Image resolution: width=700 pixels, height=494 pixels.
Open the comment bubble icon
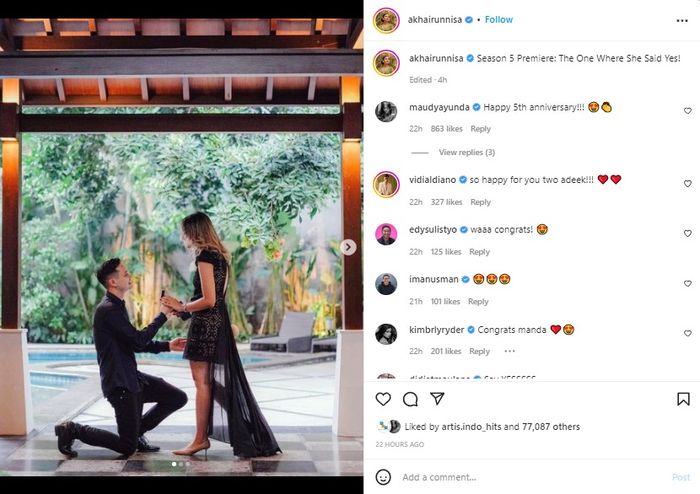[410, 399]
